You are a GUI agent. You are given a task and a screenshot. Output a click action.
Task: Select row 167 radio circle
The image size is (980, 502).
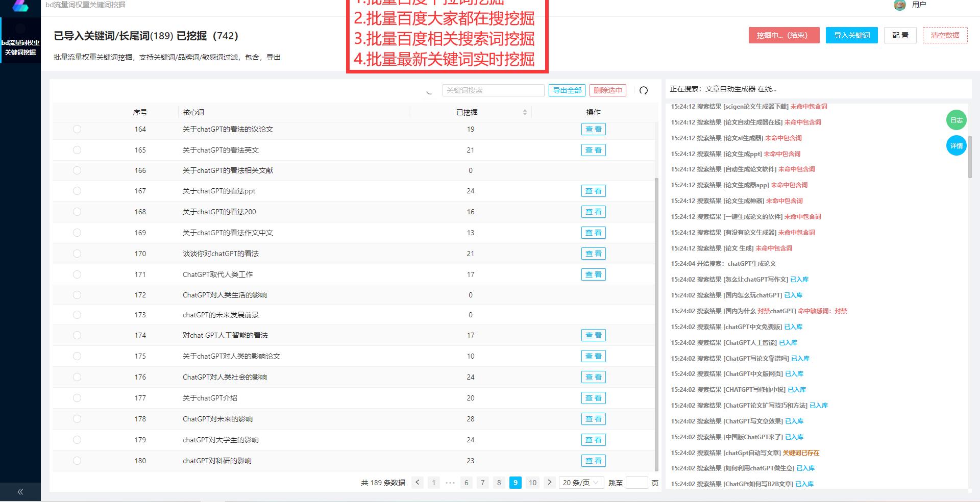77,191
